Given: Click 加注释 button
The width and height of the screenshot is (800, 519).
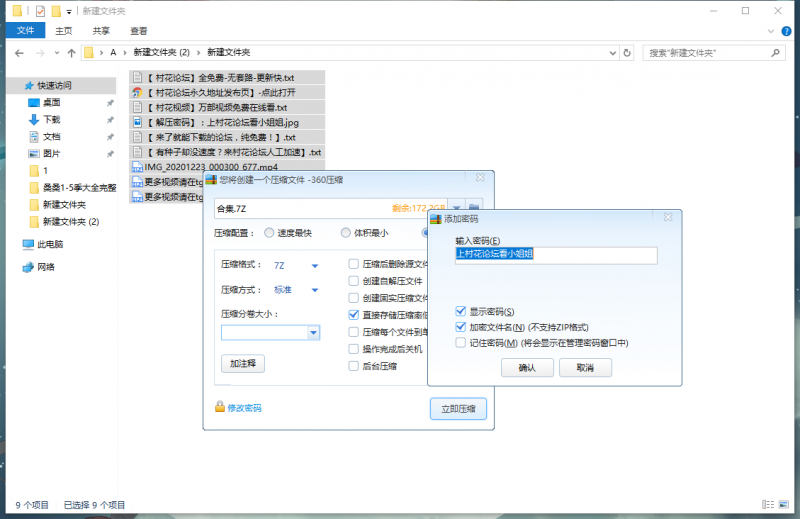Looking at the screenshot, I should click(x=243, y=363).
